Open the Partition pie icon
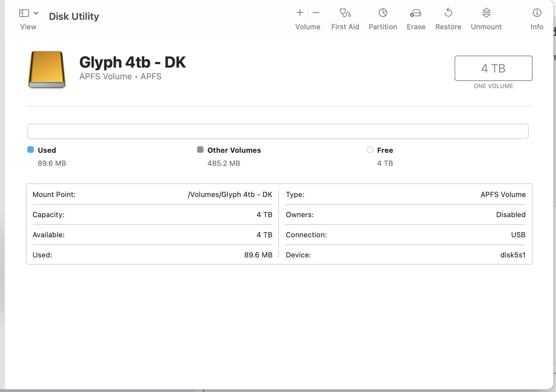 click(383, 13)
